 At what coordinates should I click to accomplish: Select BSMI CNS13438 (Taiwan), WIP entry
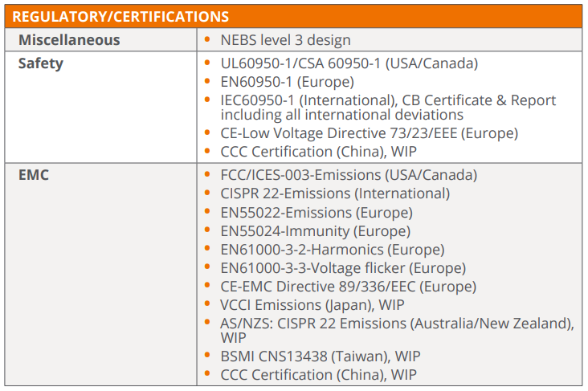tap(320, 356)
